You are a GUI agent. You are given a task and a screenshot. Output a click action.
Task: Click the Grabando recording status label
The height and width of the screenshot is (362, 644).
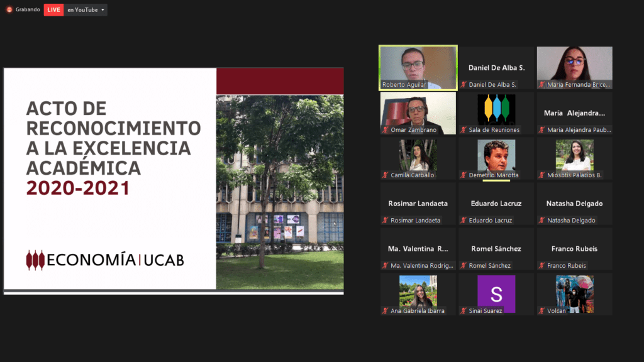(x=28, y=10)
